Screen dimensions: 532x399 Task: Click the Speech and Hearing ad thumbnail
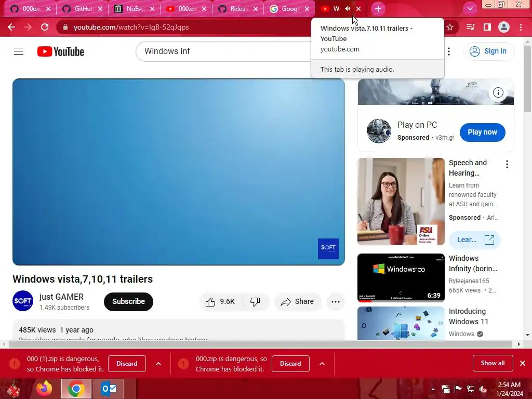pos(401,202)
